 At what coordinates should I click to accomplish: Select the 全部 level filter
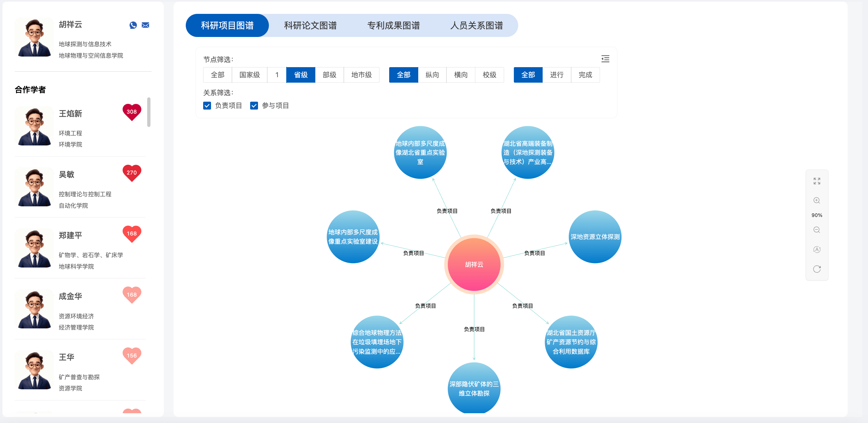(x=218, y=75)
